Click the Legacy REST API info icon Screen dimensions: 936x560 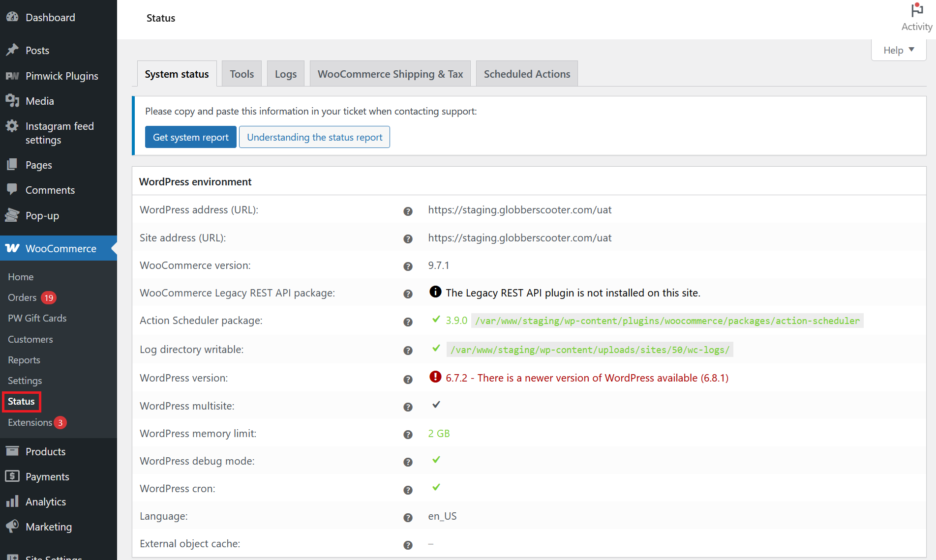pos(435,292)
